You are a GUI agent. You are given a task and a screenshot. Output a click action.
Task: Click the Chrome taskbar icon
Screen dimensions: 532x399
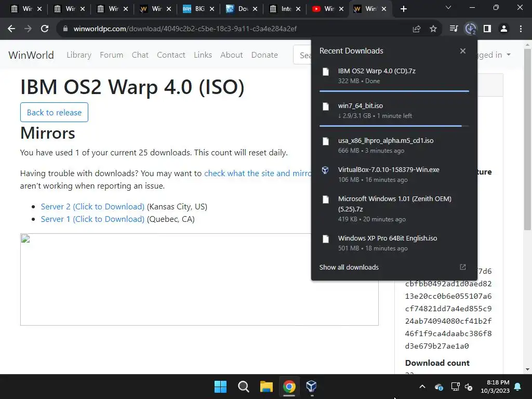click(x=289, y=387)
